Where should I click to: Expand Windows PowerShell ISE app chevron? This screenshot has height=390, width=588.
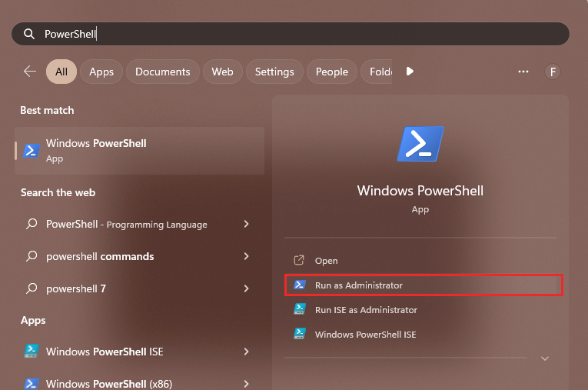[x=246, y=352]
